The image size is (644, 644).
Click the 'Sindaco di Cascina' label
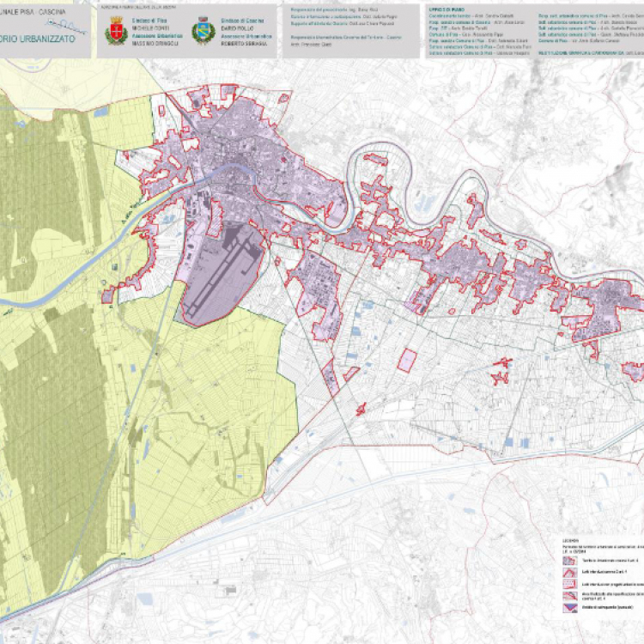point(242,21)
